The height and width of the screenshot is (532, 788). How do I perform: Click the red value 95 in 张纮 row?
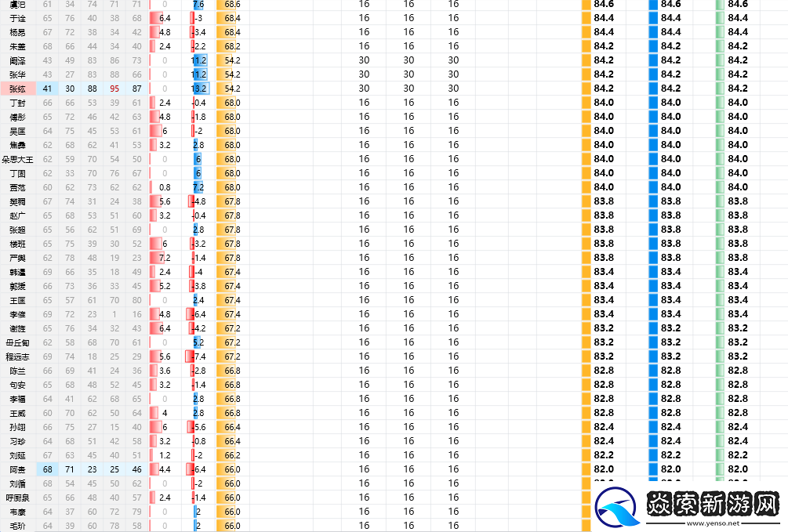[114, 89]
